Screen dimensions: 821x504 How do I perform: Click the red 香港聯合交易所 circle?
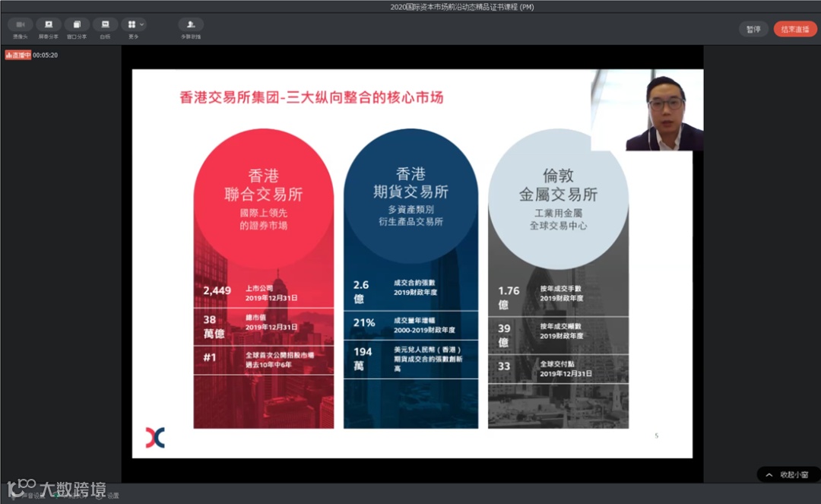point(263,199)
